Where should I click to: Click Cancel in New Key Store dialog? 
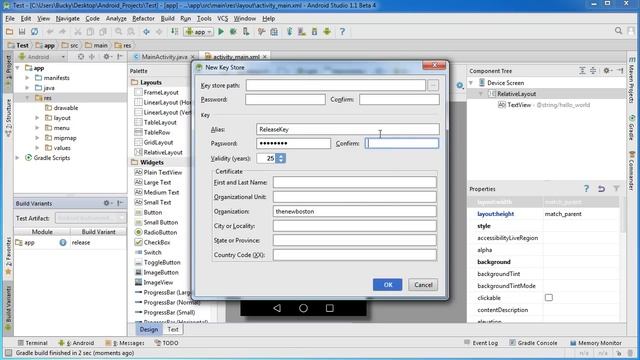[x=423, y=284]
